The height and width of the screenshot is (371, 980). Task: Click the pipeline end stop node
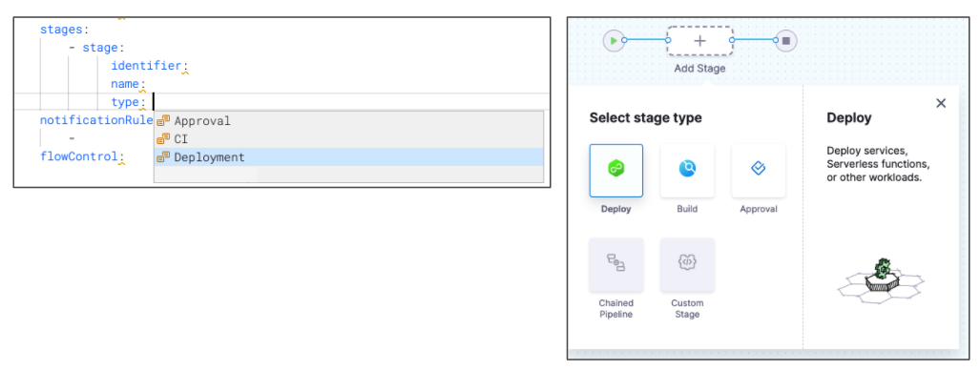coord(786,41)
